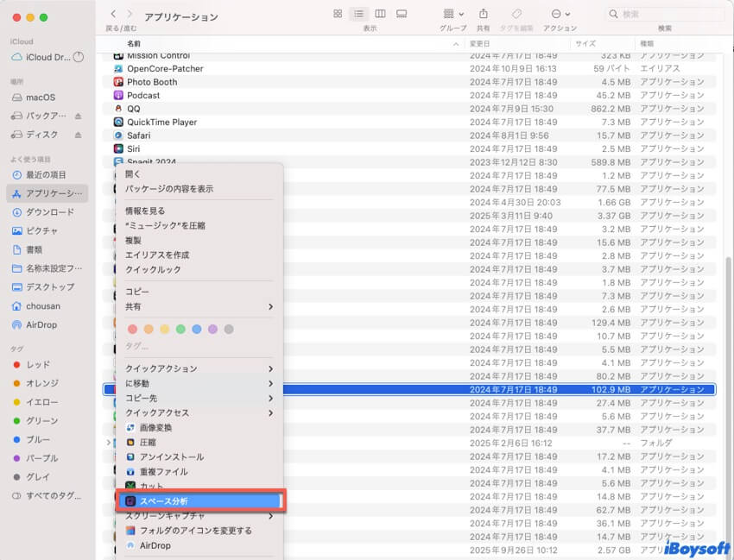Select エイリアスを作成 in context menu
This screenshot has width=734, height=560.
point(157,255)
